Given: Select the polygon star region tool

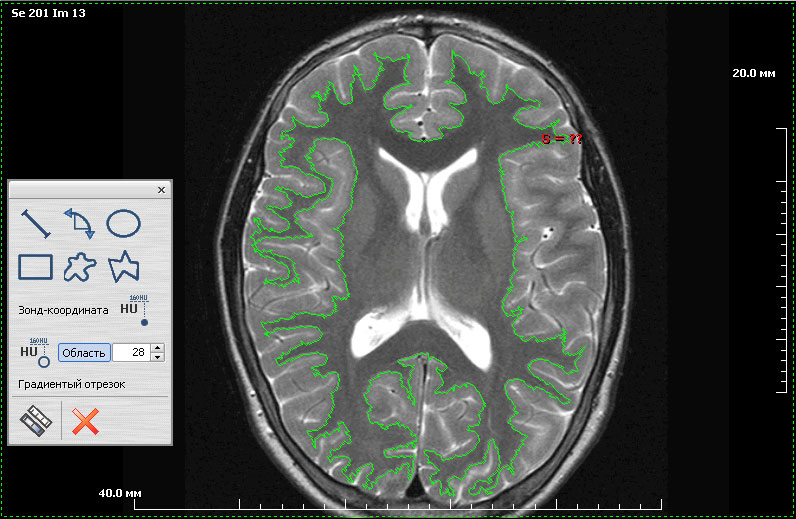Looking at the screenshot, I should click(x=123, y=266).
